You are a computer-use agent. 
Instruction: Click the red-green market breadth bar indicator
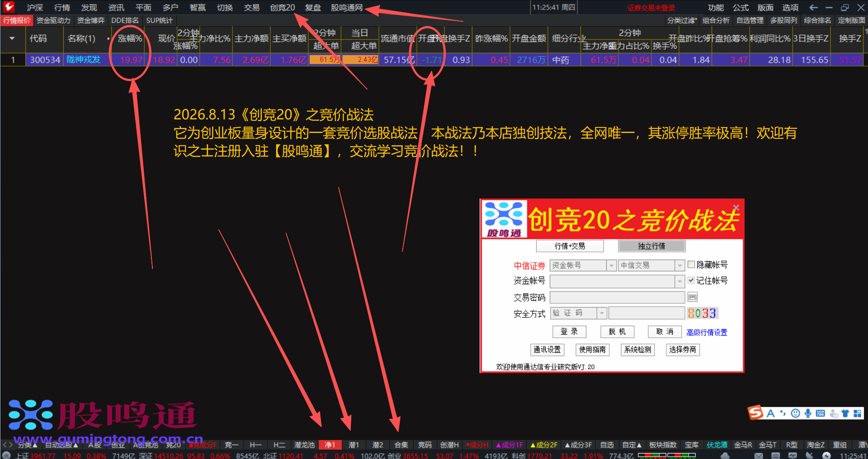click(x=667, y=455)
